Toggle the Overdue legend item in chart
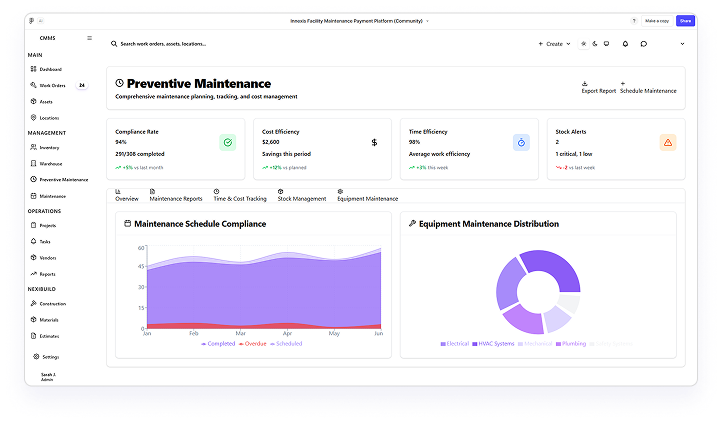This screenshot has height=423, width=722. [253, 344]
